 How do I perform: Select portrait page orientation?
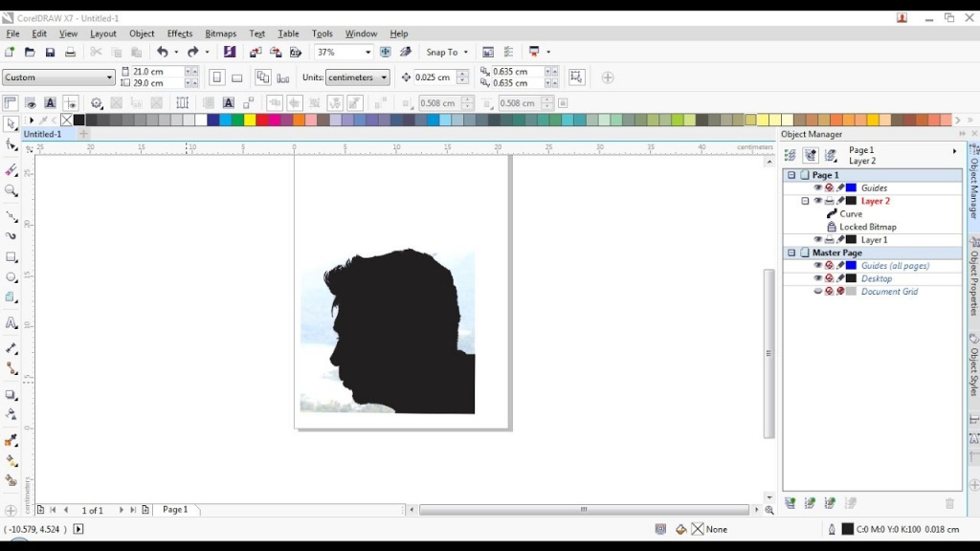(217, 77)
